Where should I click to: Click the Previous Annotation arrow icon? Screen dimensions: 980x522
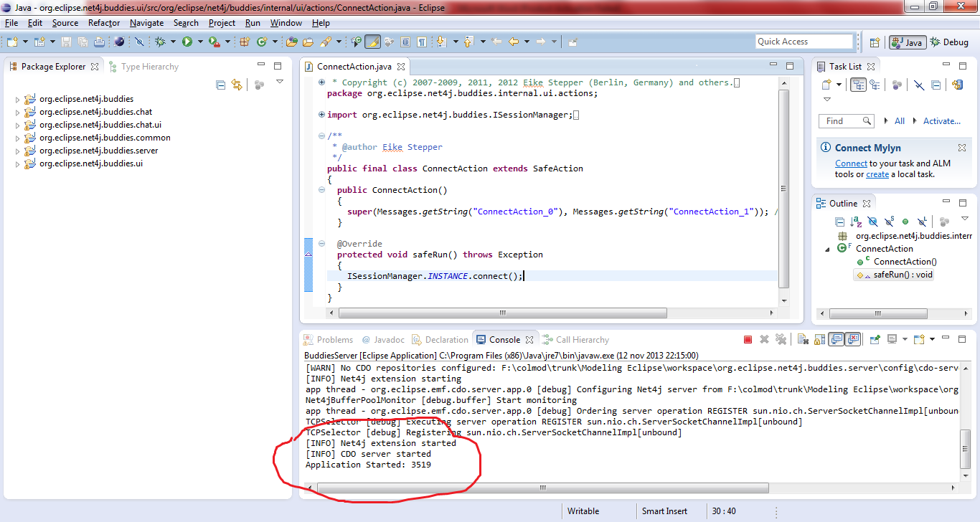[x=468, y=42]
